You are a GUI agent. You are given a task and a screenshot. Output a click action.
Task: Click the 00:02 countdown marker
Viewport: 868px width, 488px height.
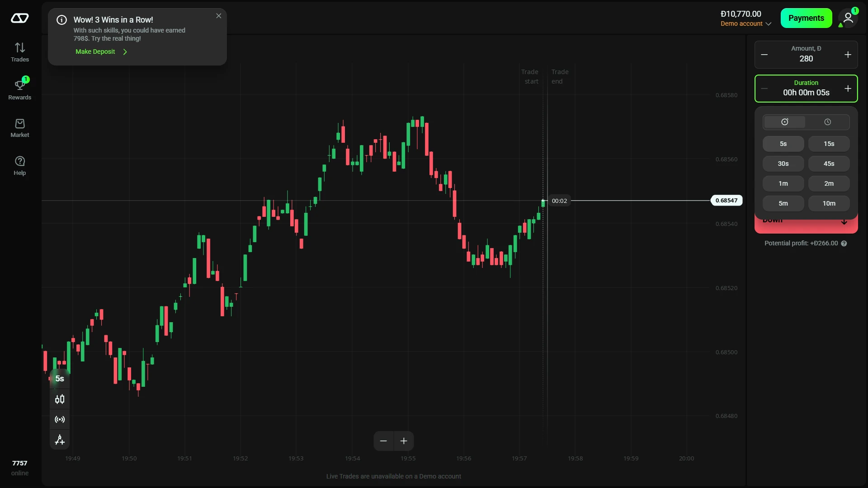click(559, 201)
